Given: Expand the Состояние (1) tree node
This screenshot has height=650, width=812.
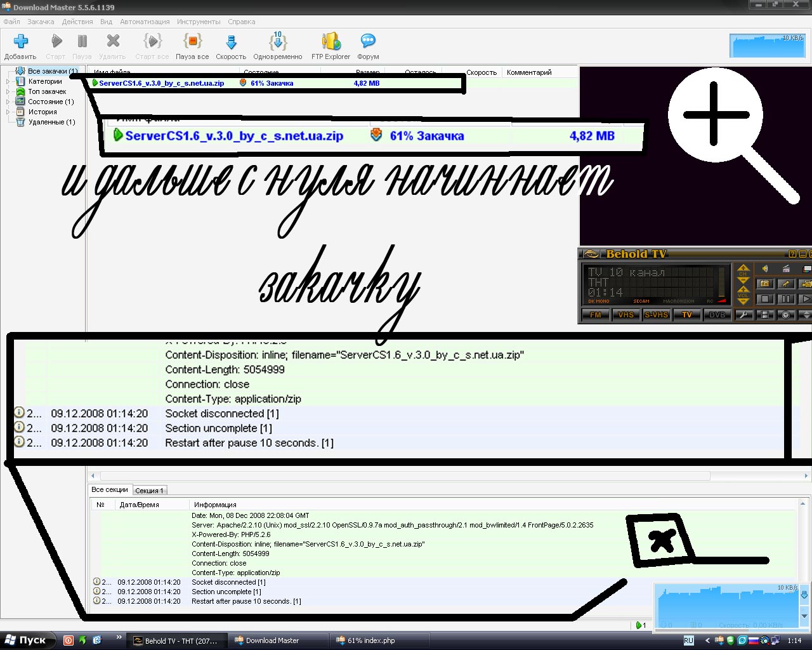Looking at the screenshot, I should [8, 102].
